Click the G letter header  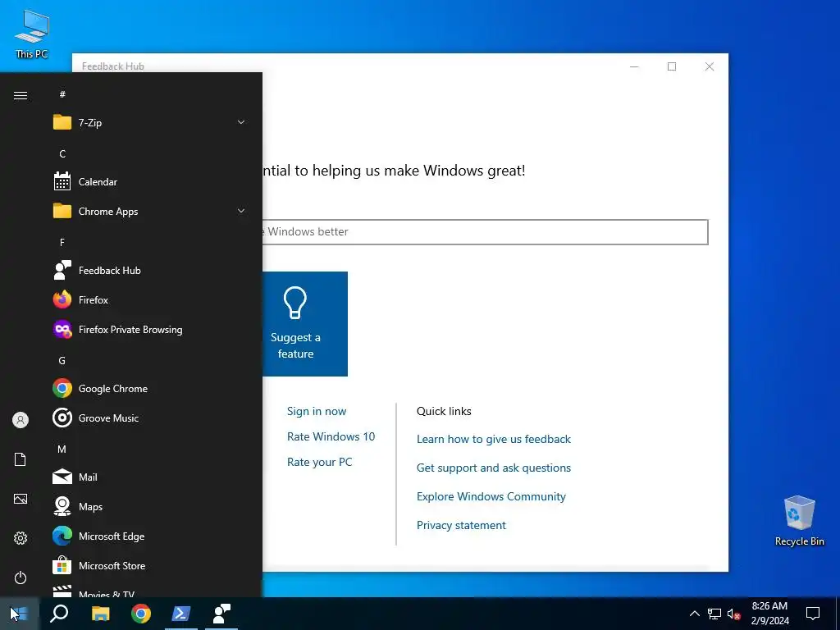(x=62, y=361)
